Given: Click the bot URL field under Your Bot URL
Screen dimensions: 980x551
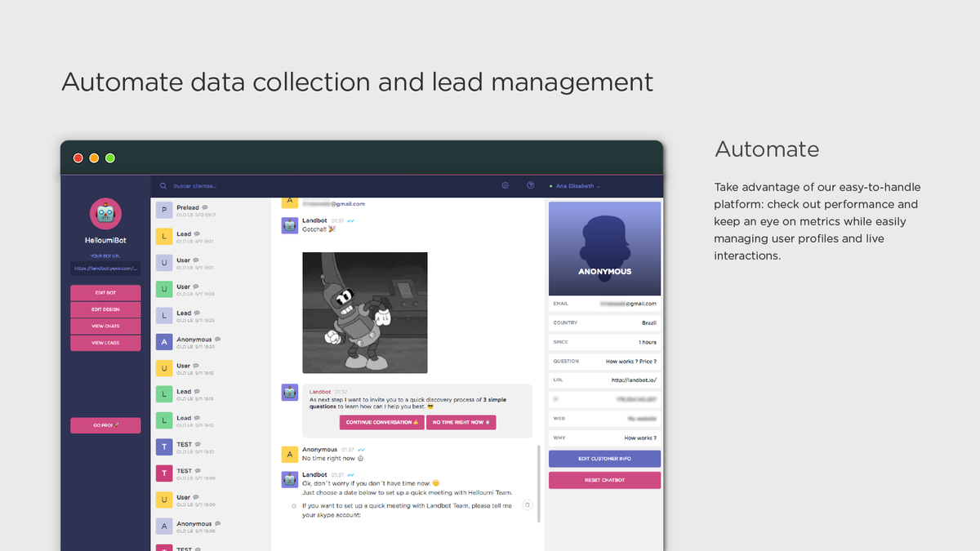Looking at the screenshot, I should coord(105,268).
